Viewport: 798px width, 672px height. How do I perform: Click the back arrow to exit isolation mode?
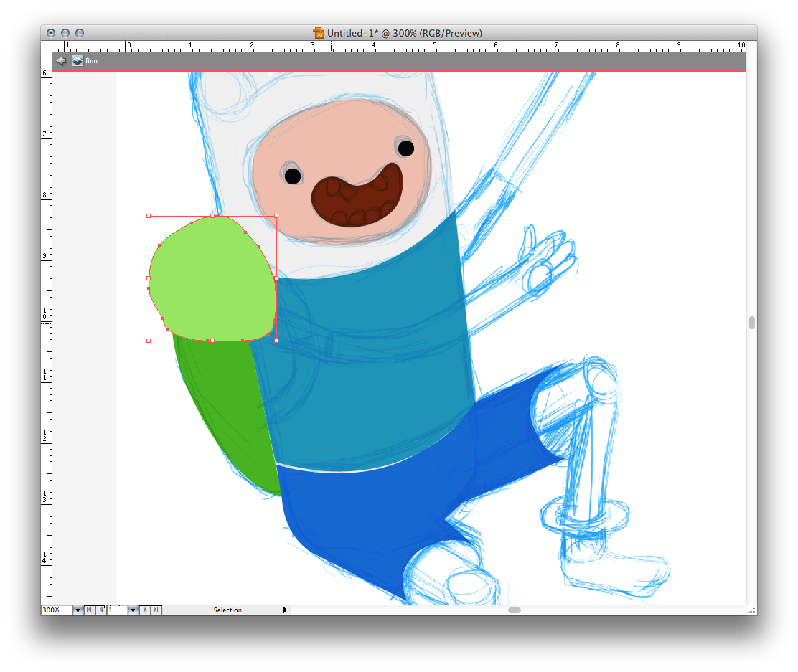pyautogui.click(x=62, y=61)
